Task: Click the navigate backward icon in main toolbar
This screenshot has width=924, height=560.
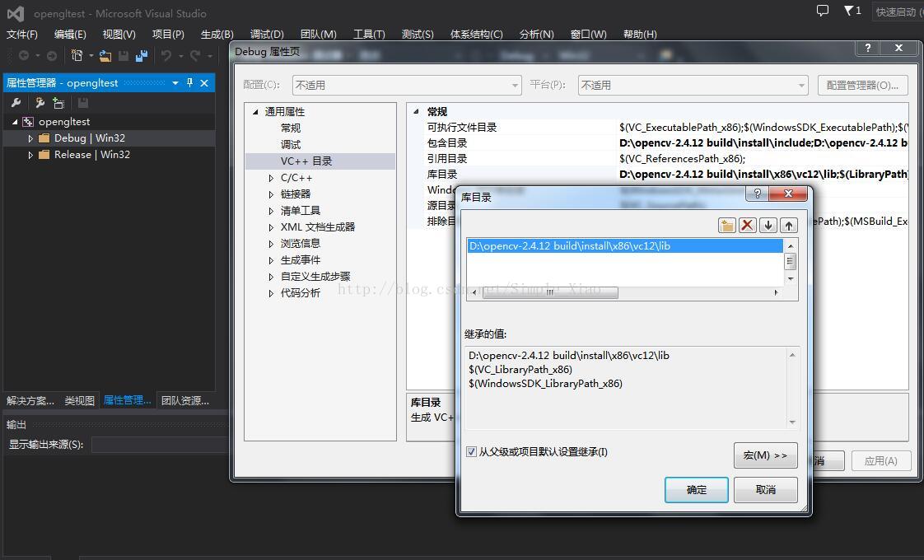Action: (x=24, y=55)
